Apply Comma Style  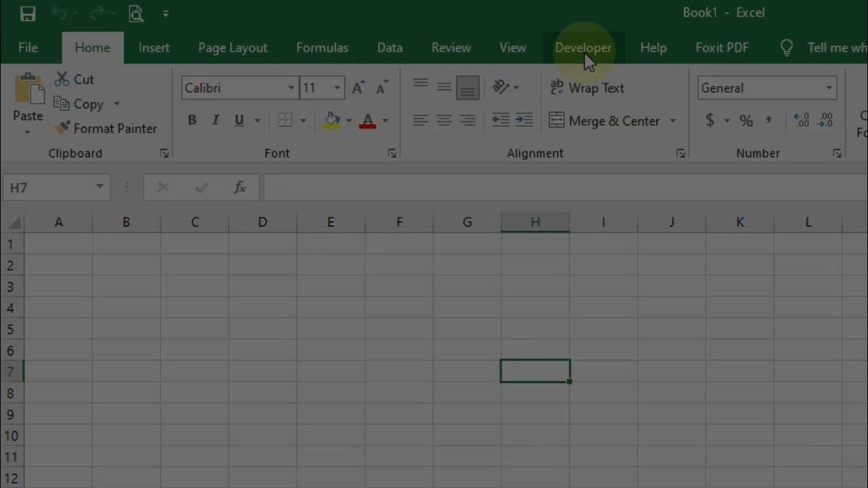tap(768, 121)
